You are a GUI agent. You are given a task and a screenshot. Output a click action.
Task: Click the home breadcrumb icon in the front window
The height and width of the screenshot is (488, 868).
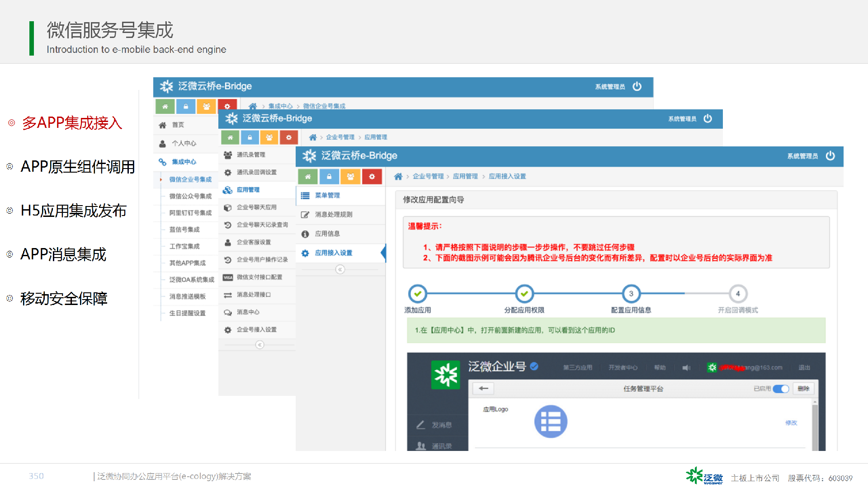click(x=398, y=177)
